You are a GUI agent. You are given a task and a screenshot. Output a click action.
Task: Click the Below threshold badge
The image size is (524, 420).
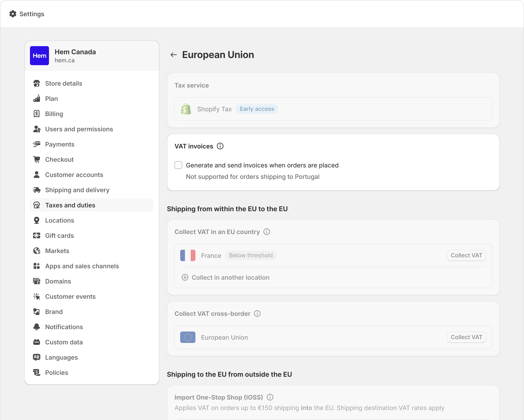pos(251,255)
